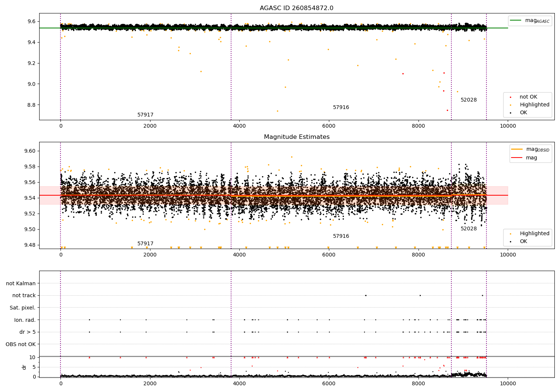Click green line sample in mag AGASC legend

pos(516,21)
